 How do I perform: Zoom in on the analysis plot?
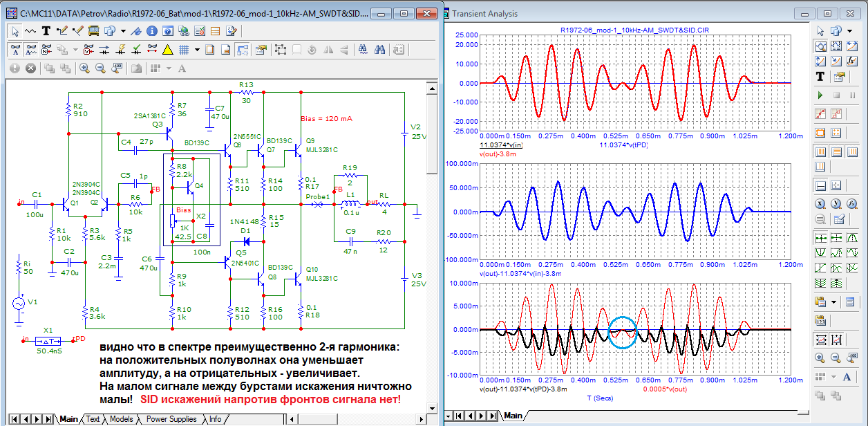[x=820, y=358]
